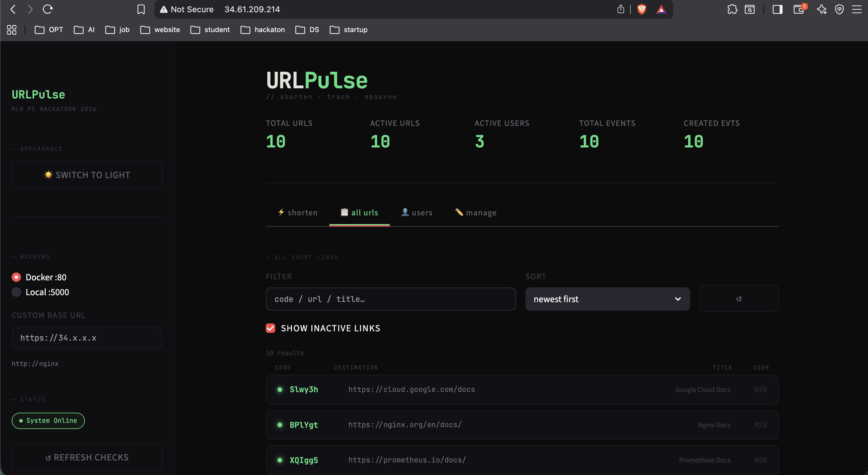Click the bookmark page icon
This screenshot has height=475, width=868.
pyautogui.click(x=141, y=9)
